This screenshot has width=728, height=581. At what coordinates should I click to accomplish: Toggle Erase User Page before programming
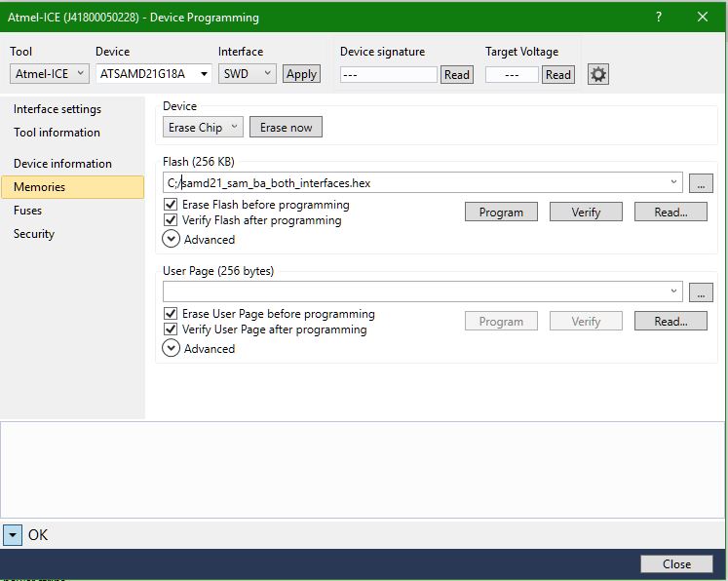pos(171,314)
